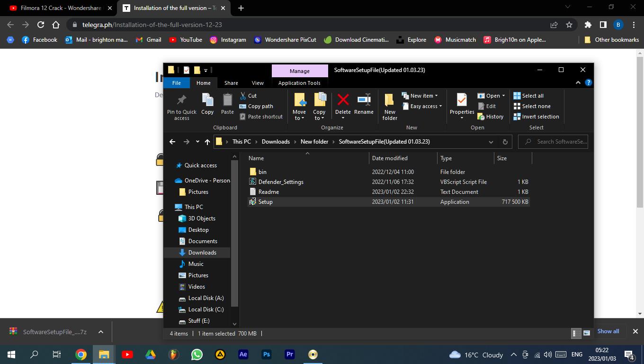Click Pin to Quick access icon
This screenshot has height=364, width=644.
(x=181, y=100)
